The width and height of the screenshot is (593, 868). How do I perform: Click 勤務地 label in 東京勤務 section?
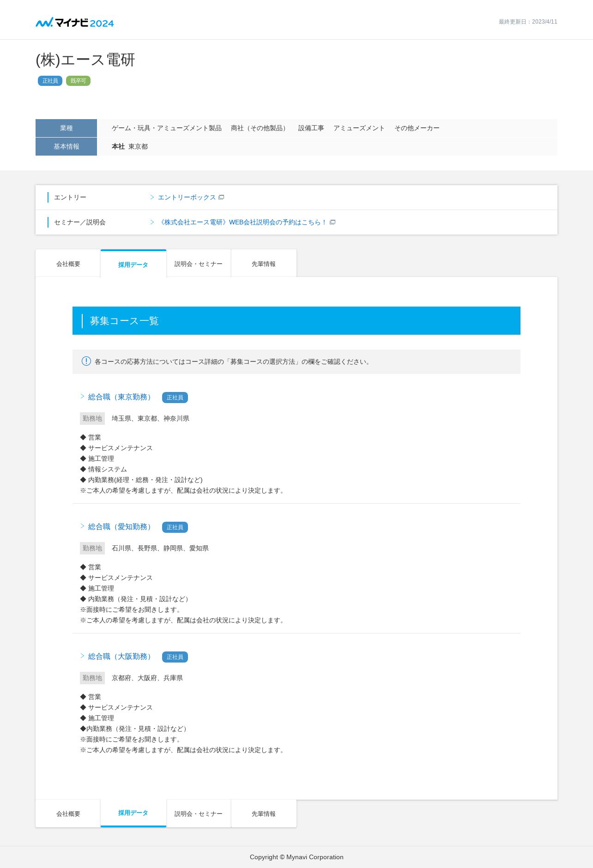pos(92,418)
